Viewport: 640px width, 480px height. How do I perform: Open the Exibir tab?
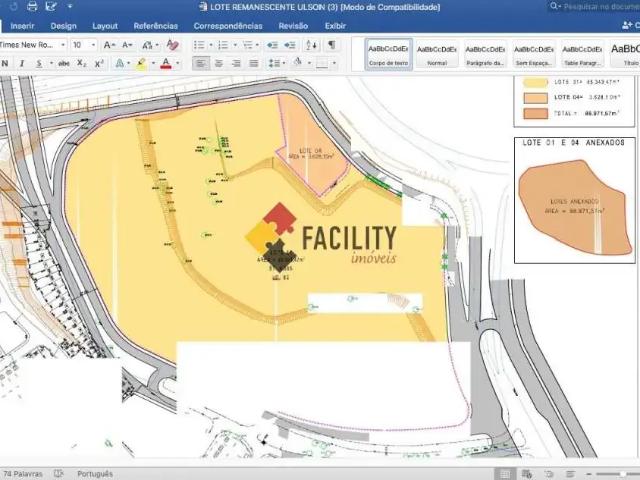point(335,26)
